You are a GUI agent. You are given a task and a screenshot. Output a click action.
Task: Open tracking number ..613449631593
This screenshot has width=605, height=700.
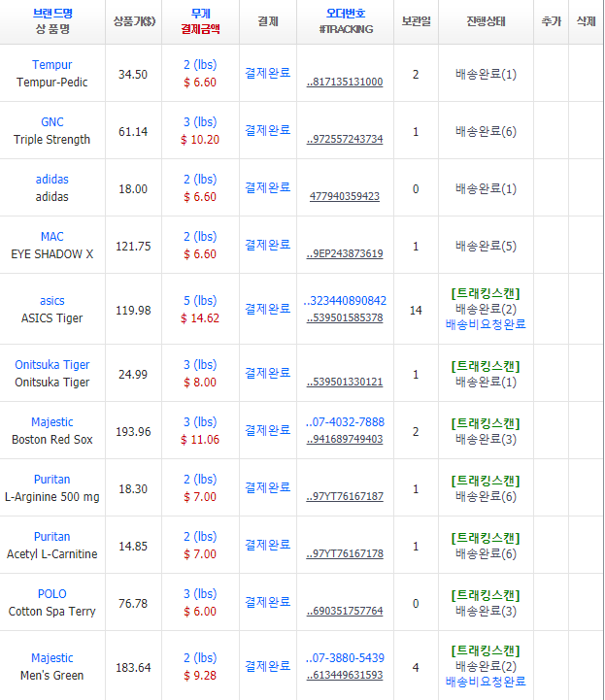(345, 675)
